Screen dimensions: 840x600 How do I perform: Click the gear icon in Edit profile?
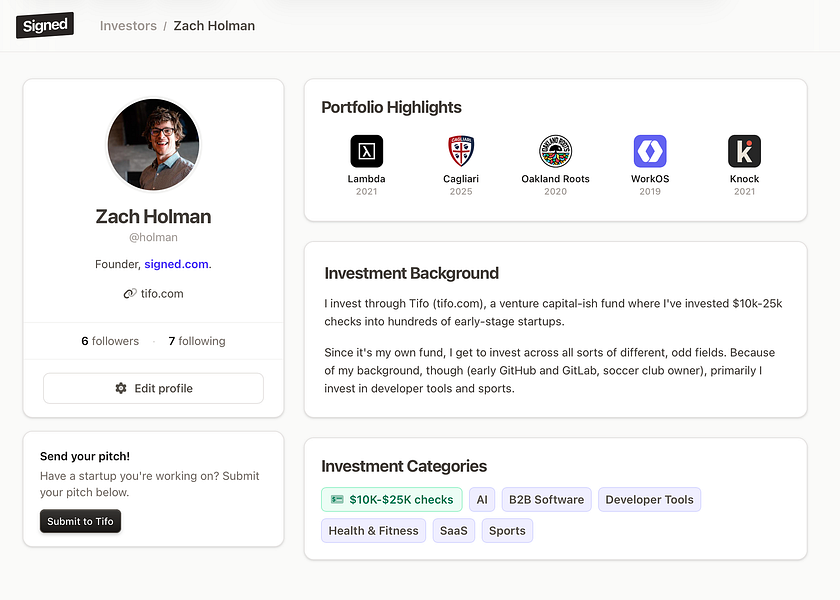121,388
